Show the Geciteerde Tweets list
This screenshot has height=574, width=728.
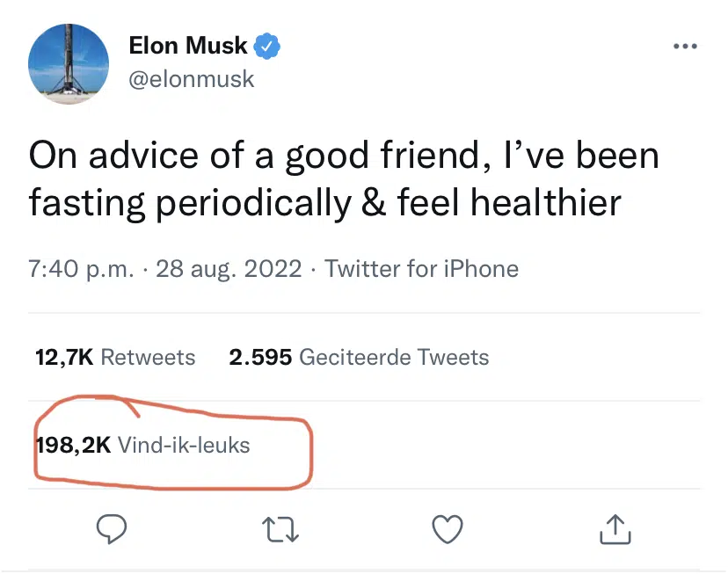(395, 358)
